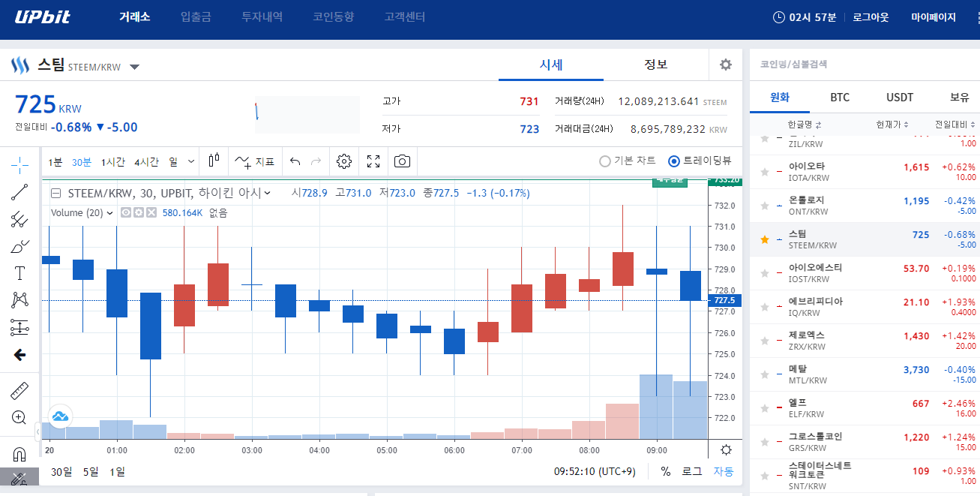Open 거래소 in top navigation
Viewport: 980px width, 496px height.
(x=135, y=17)
